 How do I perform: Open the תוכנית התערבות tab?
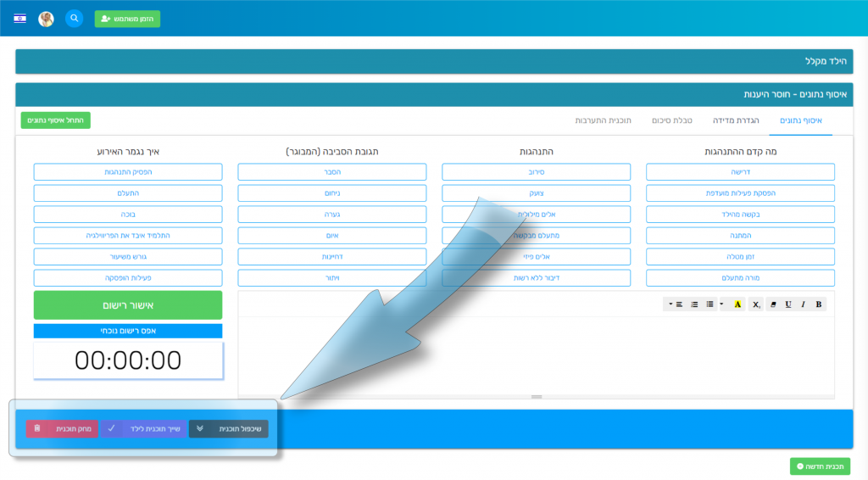pos(604,120)
